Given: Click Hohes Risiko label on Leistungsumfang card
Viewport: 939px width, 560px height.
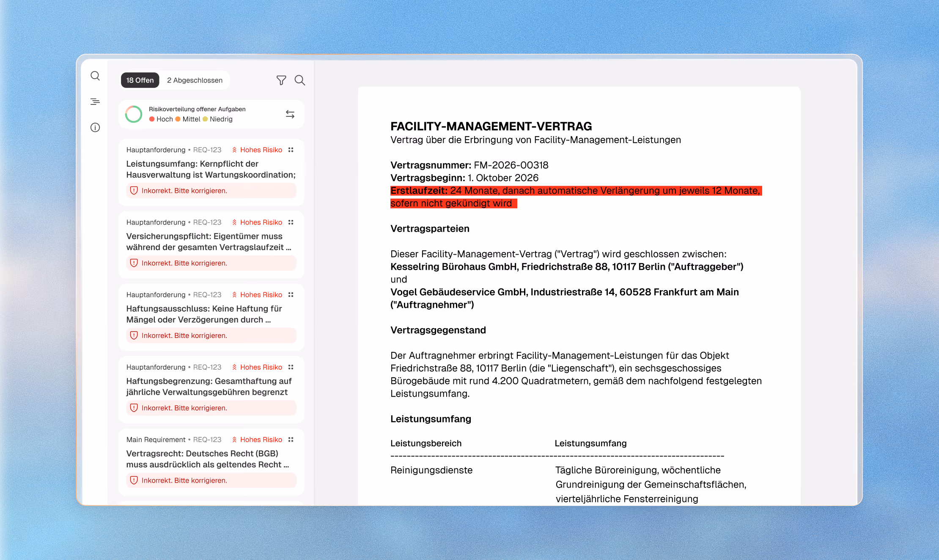Looking at the screenshot, I should pos(261,150).
